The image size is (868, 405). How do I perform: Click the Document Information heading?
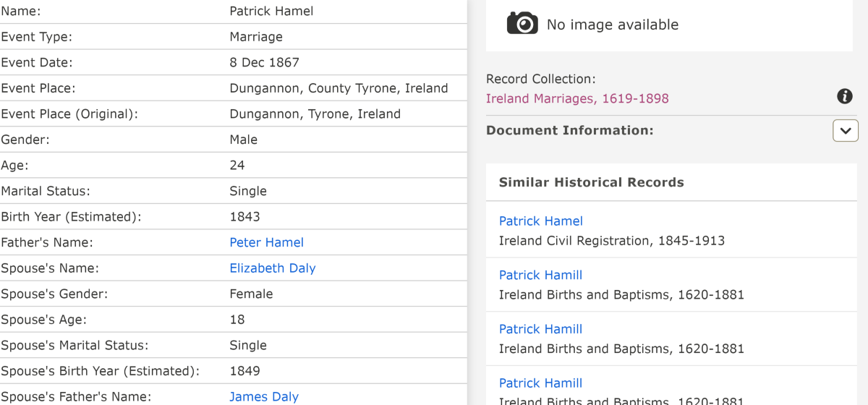point(570,131)
